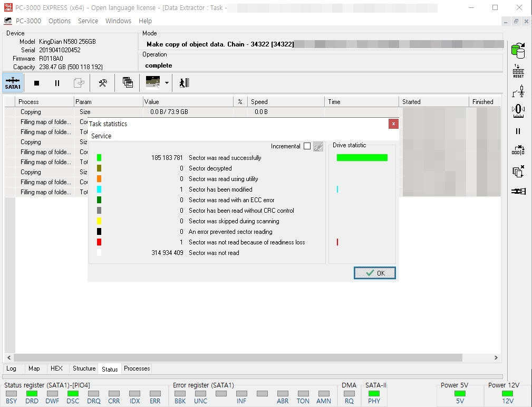Click the copy windows toolbar icon
532x407 pixels.
click(x=128, y=82)
